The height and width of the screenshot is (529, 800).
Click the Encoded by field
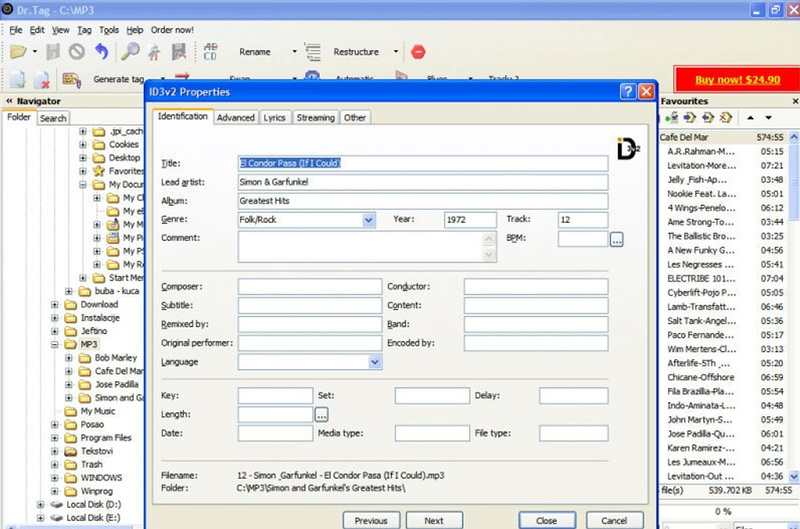pos(536,343)
